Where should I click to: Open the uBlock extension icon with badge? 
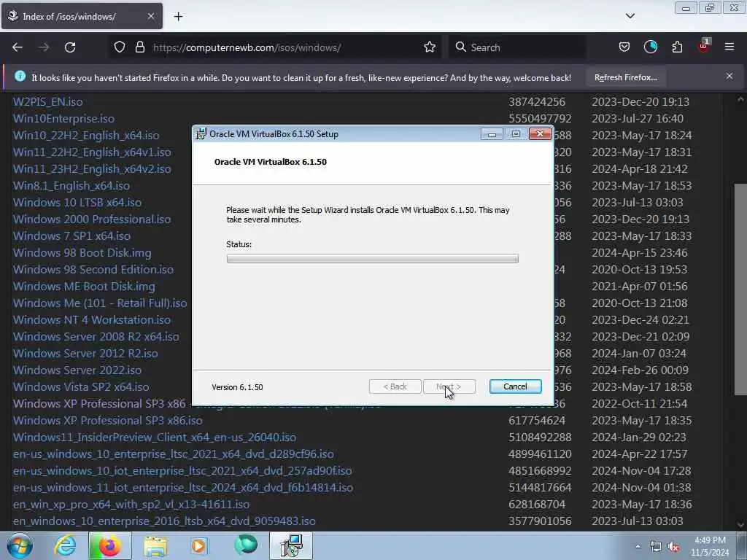pos(704,46)
